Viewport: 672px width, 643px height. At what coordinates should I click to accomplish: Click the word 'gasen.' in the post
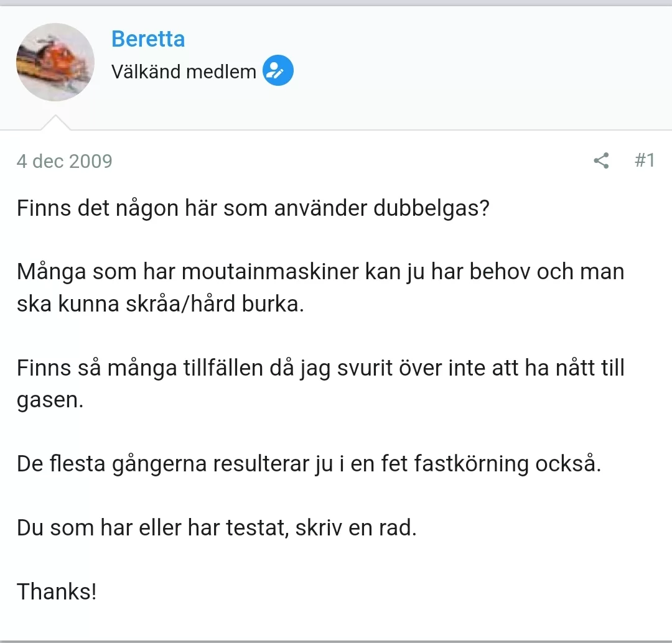(x=50, y=400)
